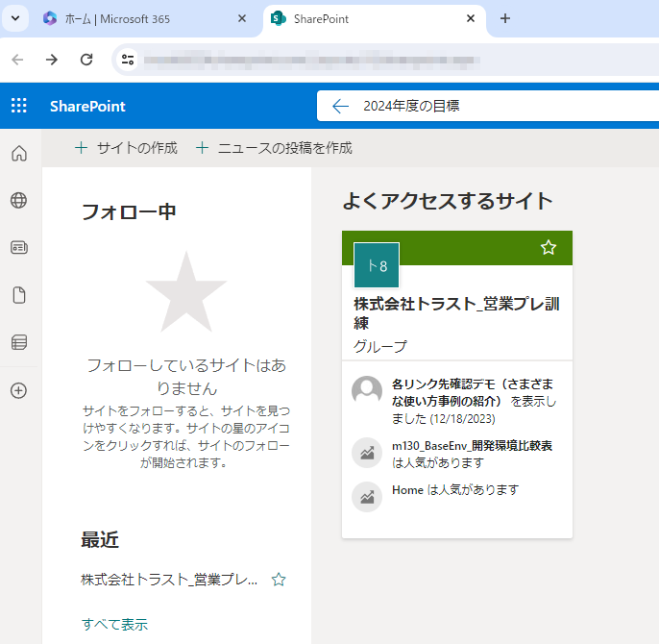Open My sites globe icon in sidebar
This screenshot has height=644, width=659.
point(19,200)
